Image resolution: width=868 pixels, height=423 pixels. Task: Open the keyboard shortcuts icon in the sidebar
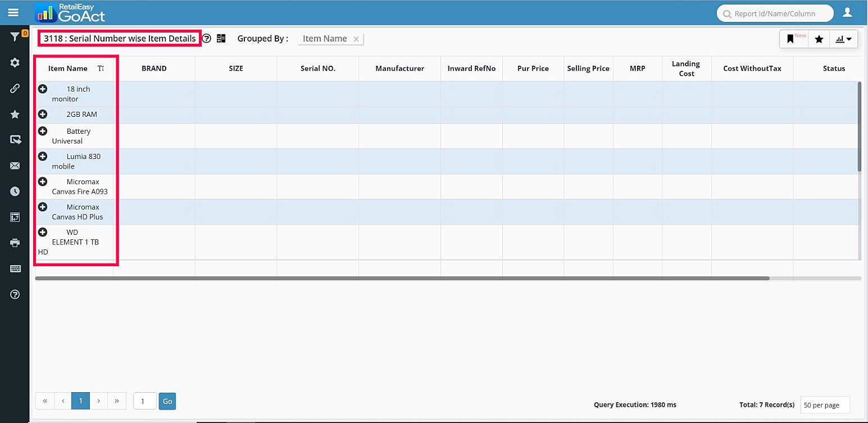tap(15, 269)
